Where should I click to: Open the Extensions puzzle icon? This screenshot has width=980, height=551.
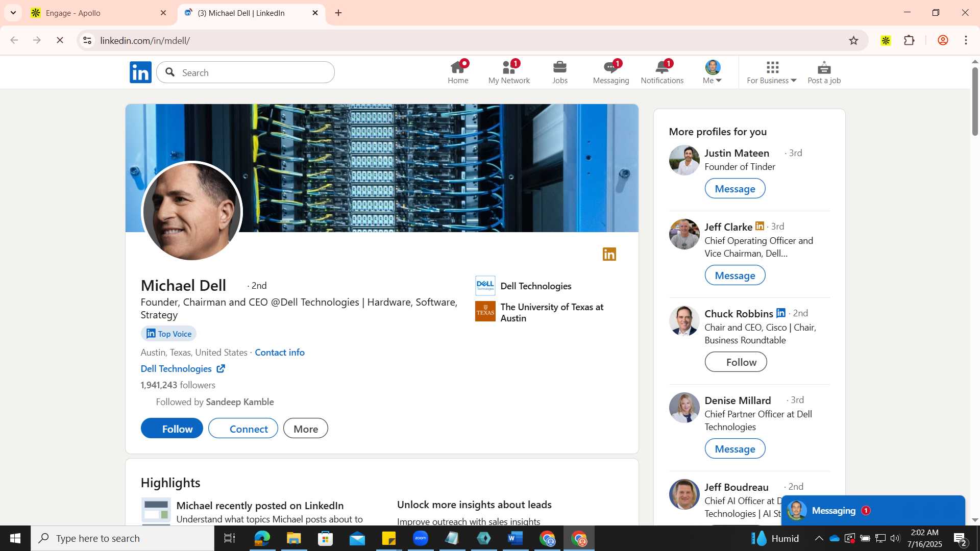(909, 40)
